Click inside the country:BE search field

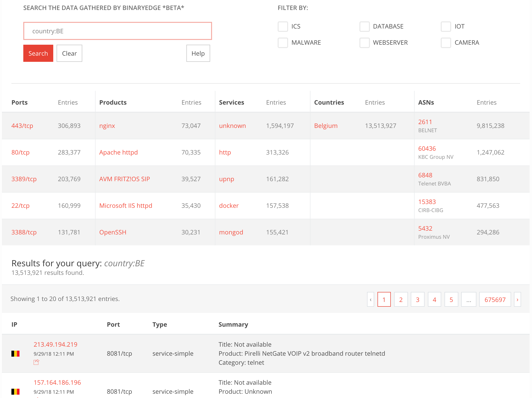tap(117, 31)
